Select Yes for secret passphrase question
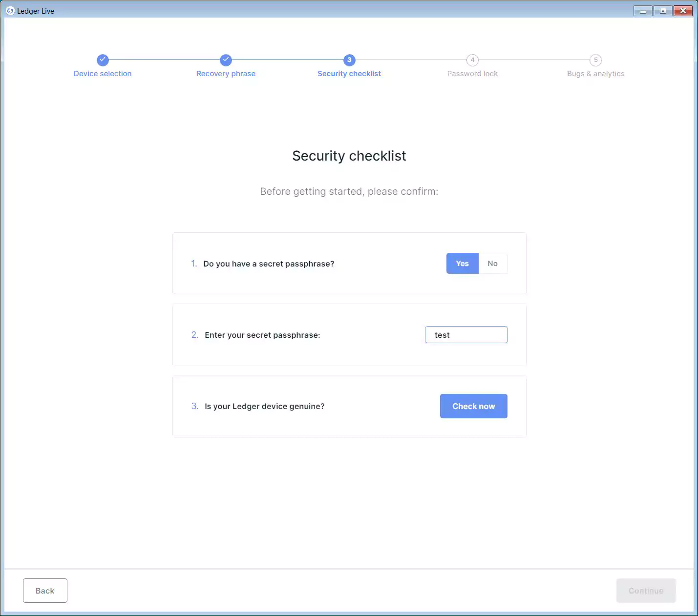 click(x=462, y=264)
